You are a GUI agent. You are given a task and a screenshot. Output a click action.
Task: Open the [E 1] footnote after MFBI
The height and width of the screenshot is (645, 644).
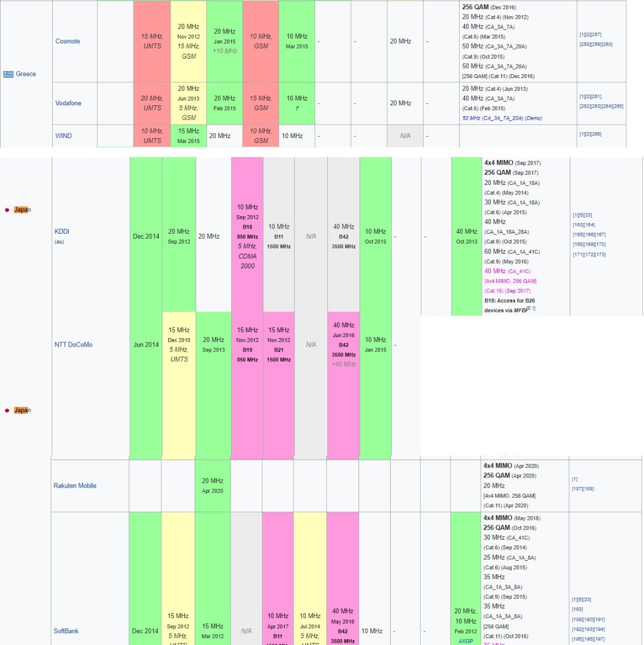531,309
